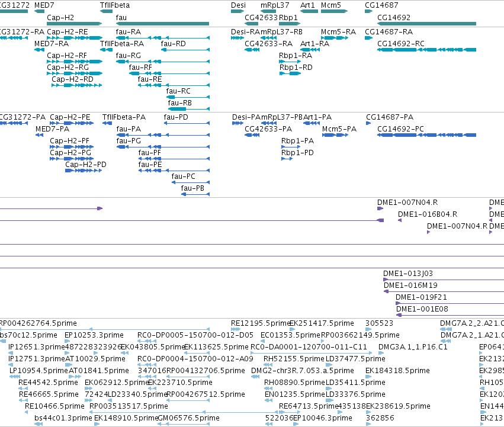Click BAC end DME1-016B04.R
The width and height of the screenshot is (504, 427).
pyautogui.click(x=400, y=220)
